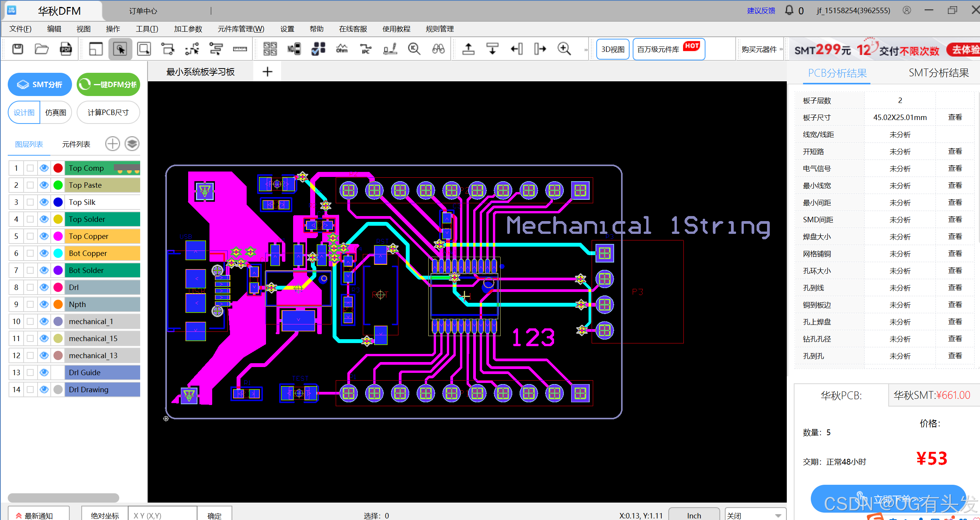The image size is (980, 520).
Task: Hide the Top Silk layer eye
Action: click(44, 202)
